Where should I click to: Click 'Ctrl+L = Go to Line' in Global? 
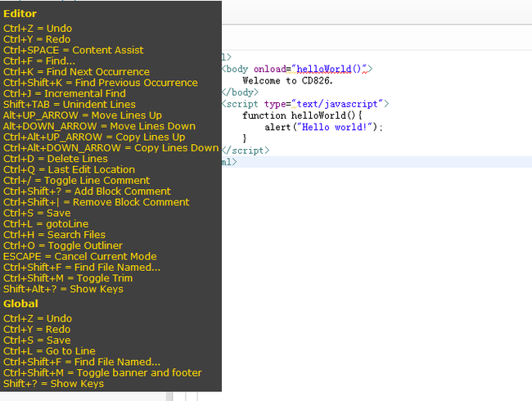coord(49,351)
